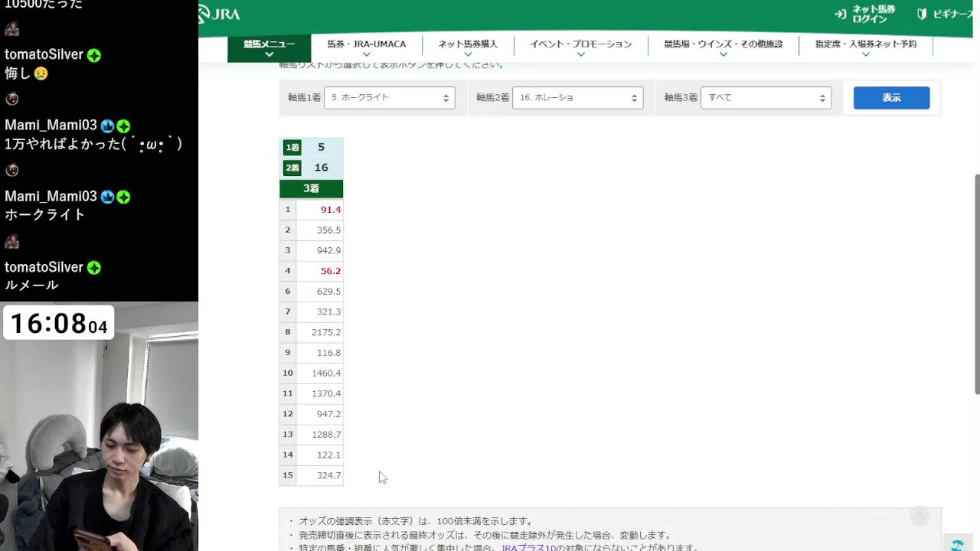Click the beginner's shield icon
This screenshot has width=980, height=551.
pyautogui.click(x=922, y=14)
